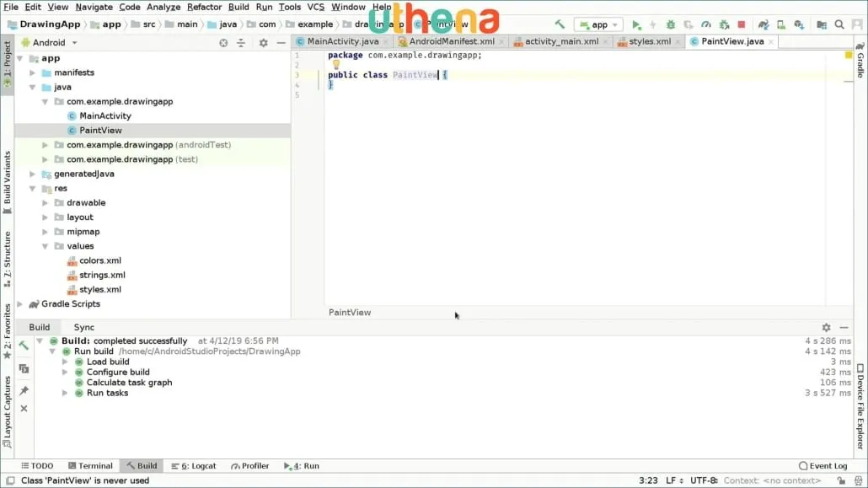Viewport: 868px width, 488px height.
Task: Open the SDK Manager icon
Action: (799, 24)
